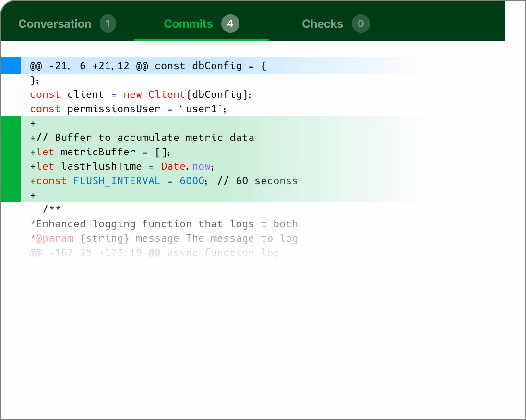Click the Conversation count badge 1

[x=108, y=24]
